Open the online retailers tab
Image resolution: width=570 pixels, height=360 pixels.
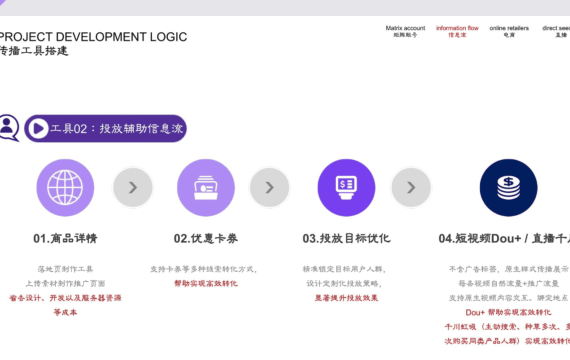509,31
